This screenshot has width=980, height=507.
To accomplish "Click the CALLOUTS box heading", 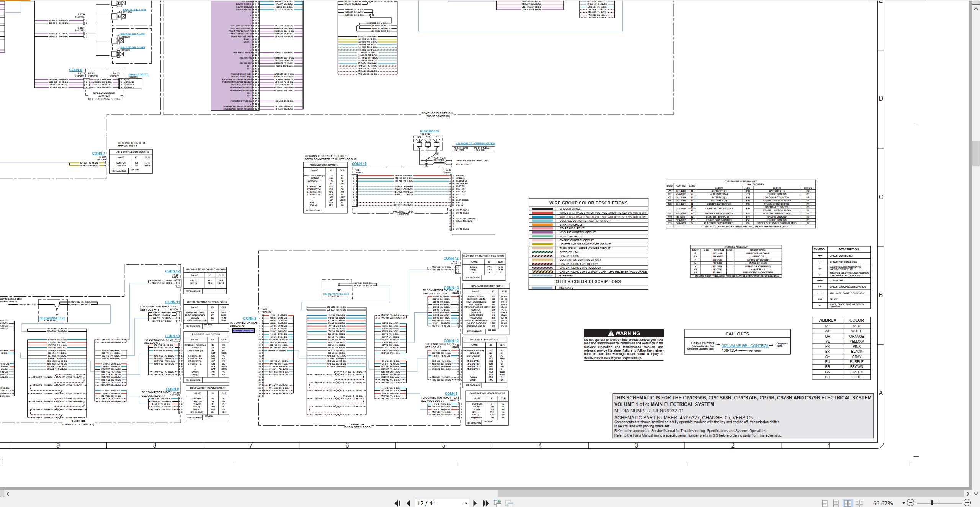I will (x=737, y=334).
